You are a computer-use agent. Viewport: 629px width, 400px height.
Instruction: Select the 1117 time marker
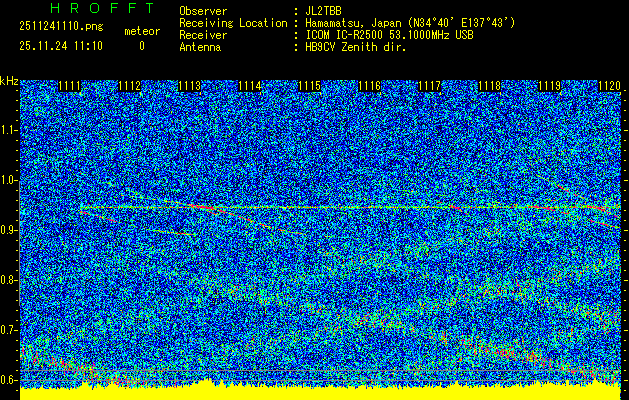[x=429, y=87]
